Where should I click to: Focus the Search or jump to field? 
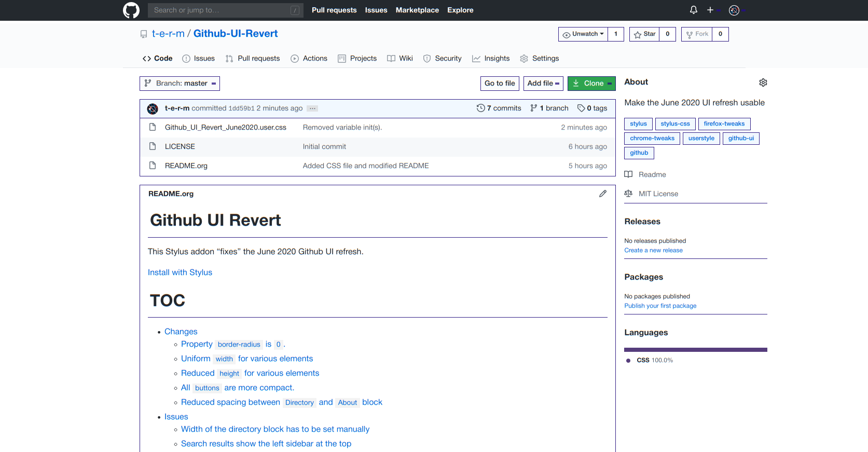[226, 10]
